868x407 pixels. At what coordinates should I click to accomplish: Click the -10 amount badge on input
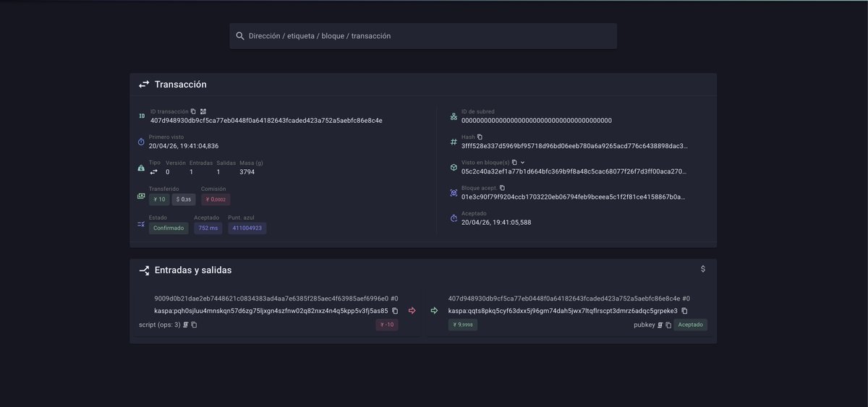[387, 325]
